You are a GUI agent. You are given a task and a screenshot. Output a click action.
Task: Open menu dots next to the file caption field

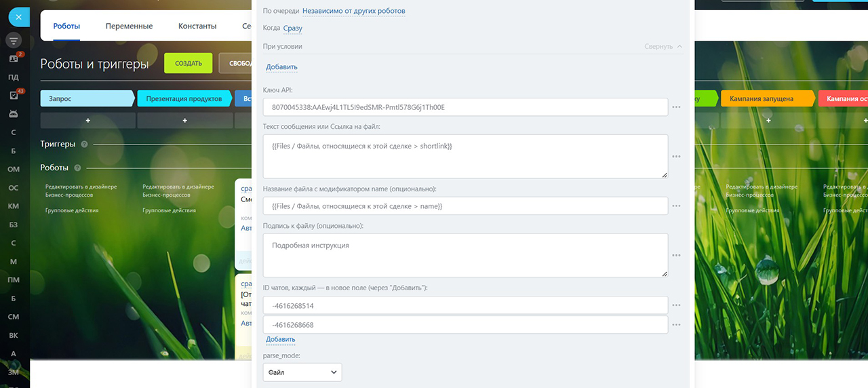(676, 256)
